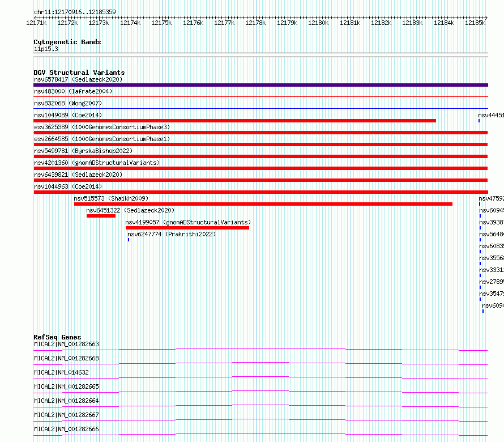Click the red bar under nsv1049089
Screen dimensions: 504x442
pyautogui.click(x=234, y=121)
